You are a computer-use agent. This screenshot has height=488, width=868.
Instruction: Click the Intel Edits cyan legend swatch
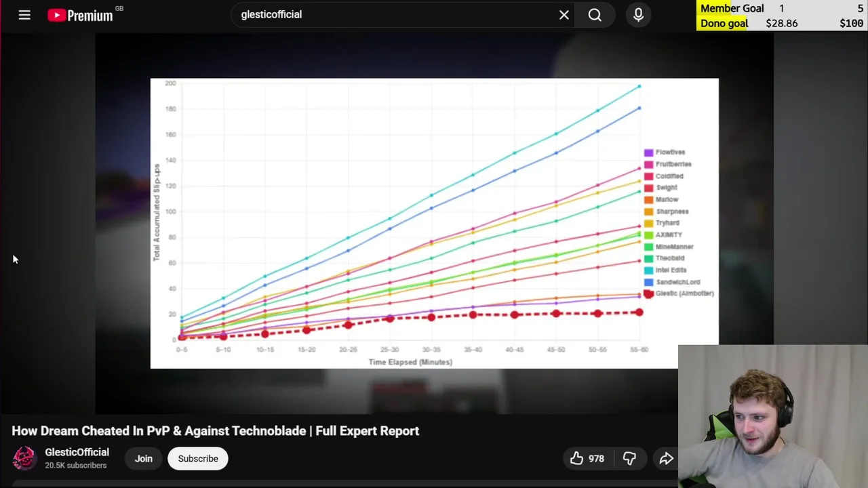[x=649, y=270]
